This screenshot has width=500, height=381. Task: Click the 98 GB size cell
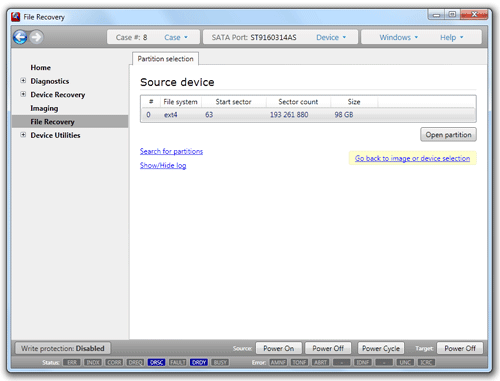(x=344, y=115)
